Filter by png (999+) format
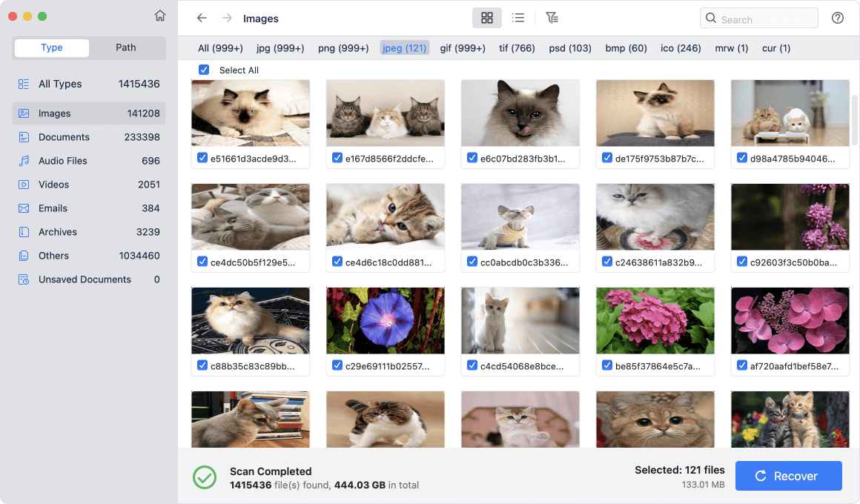Viewport: 860px width, 504px height. [x=343, y=48]
